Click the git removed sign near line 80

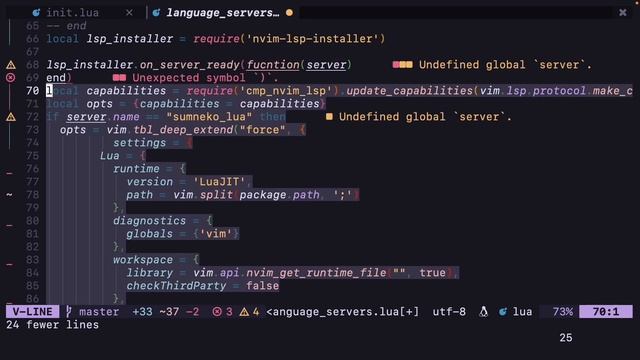point(9,225)
